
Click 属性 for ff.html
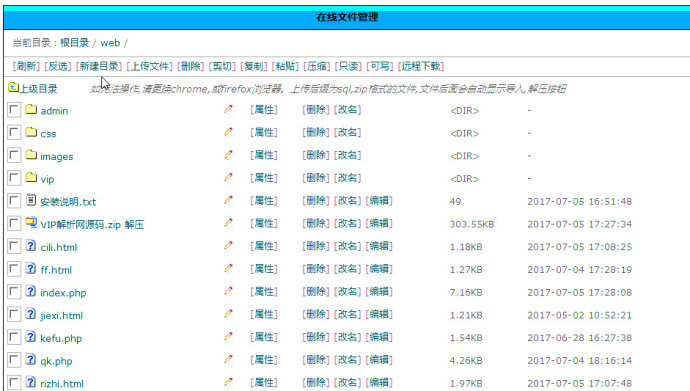264,269
